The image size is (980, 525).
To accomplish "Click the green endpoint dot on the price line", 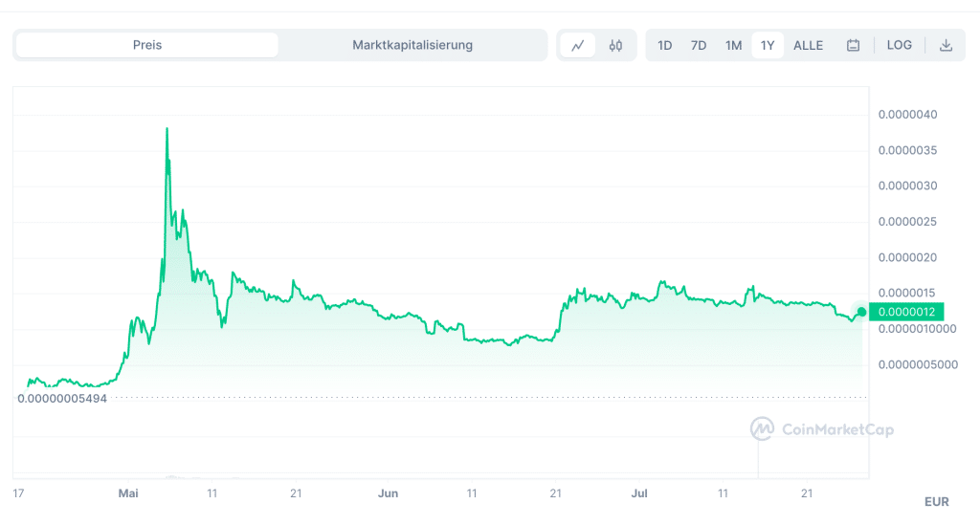I will tap(861, 311).
